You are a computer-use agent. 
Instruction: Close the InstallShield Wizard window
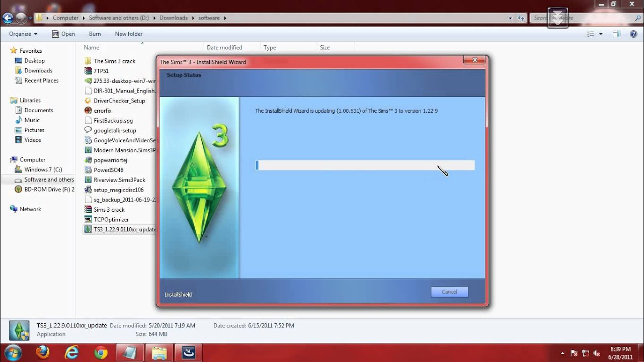pos(474,60)
